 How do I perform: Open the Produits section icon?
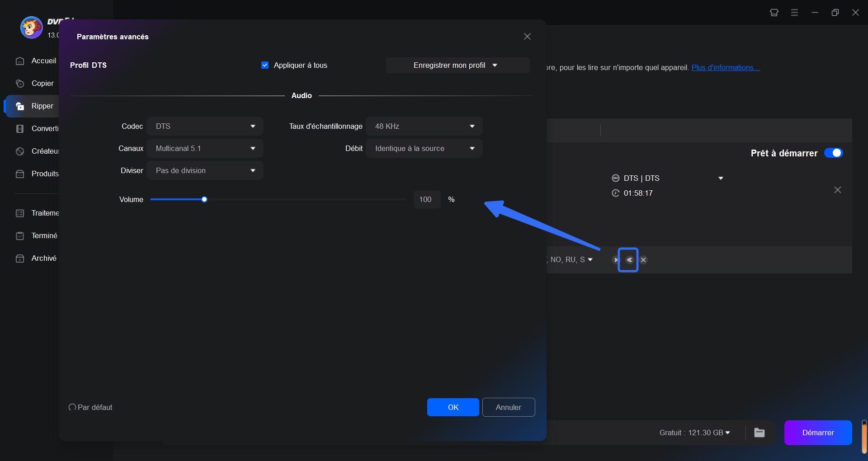click(20, 174)
